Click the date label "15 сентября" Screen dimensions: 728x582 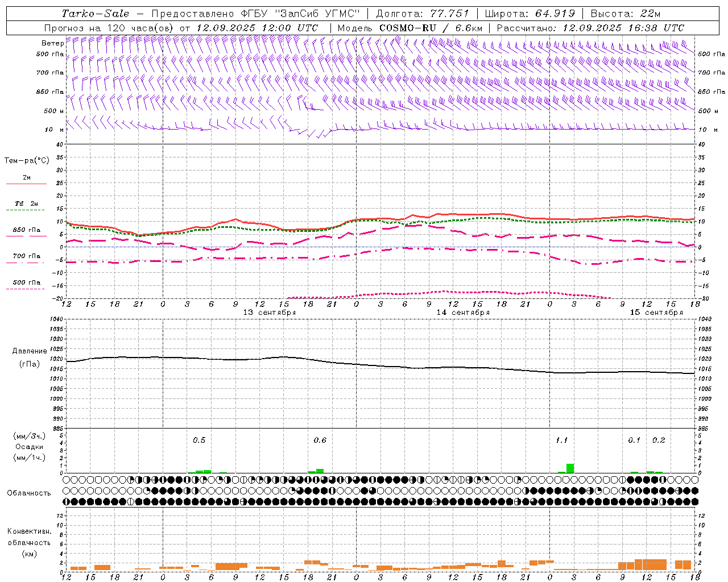[656, 313]
